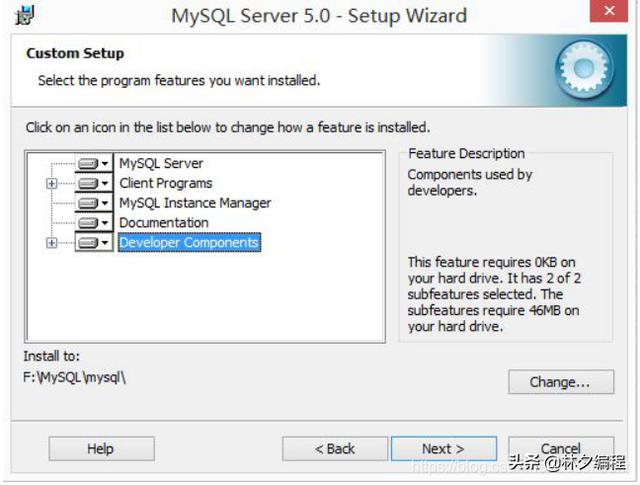Return to the previous page with < Back
640x485 pixels.
point(335,449)
